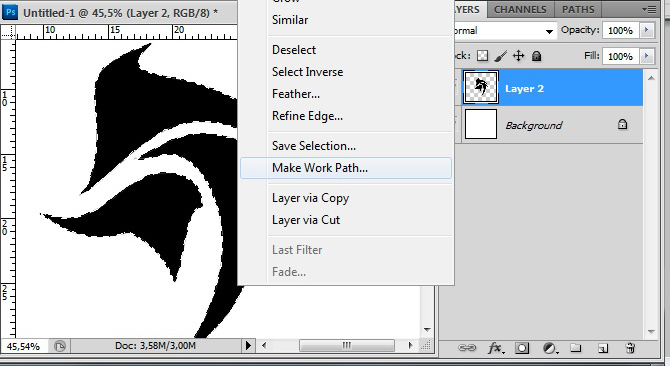Click Layers panel scrollbar down arrow
This screenshot has height=366, width=670.
[x=651, y=331]
